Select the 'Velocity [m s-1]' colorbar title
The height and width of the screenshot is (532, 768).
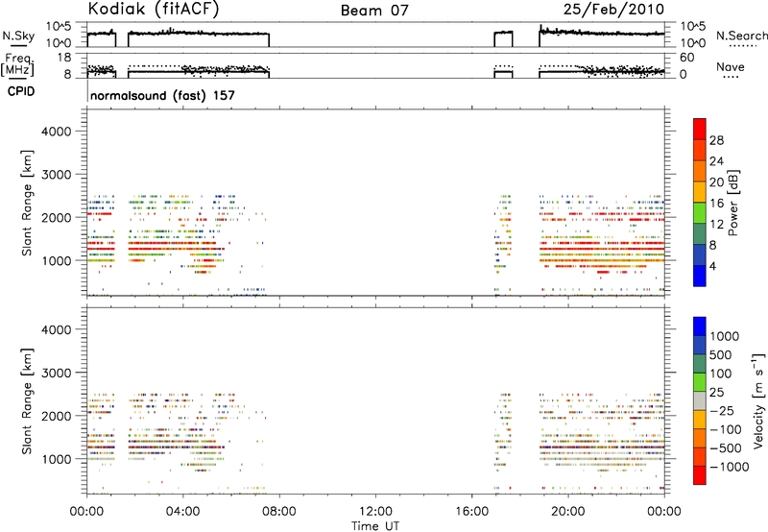(x=758, y=400)
